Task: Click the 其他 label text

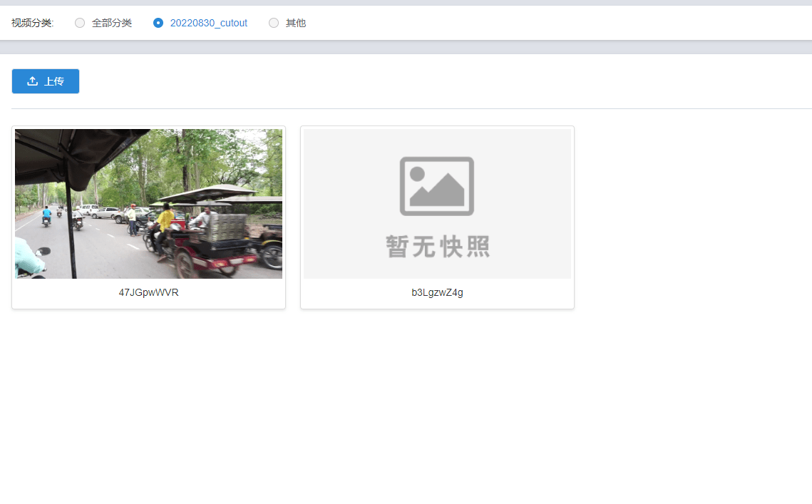Action: 296,23
